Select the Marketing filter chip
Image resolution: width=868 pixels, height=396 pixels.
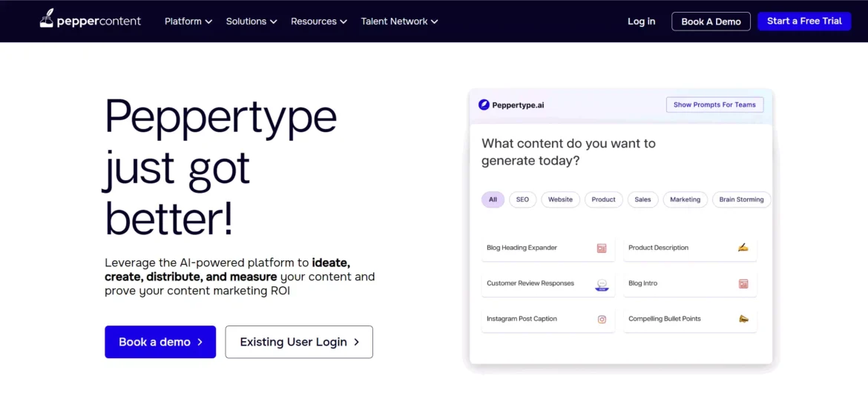click(685, 199)
